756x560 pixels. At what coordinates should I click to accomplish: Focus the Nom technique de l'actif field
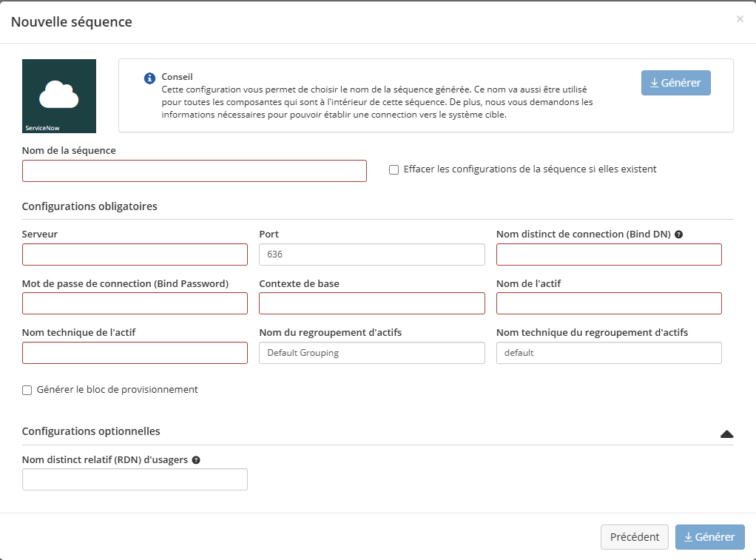click(x=135, y=353)
